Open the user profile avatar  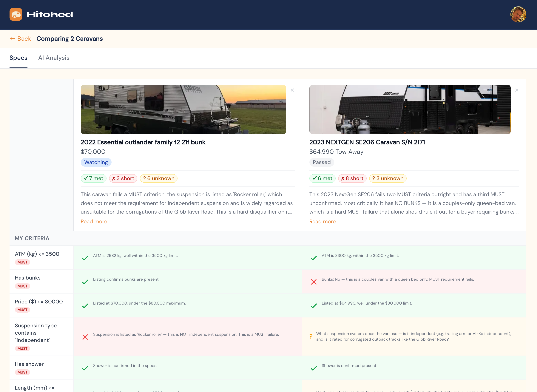(x=518, y=14)
